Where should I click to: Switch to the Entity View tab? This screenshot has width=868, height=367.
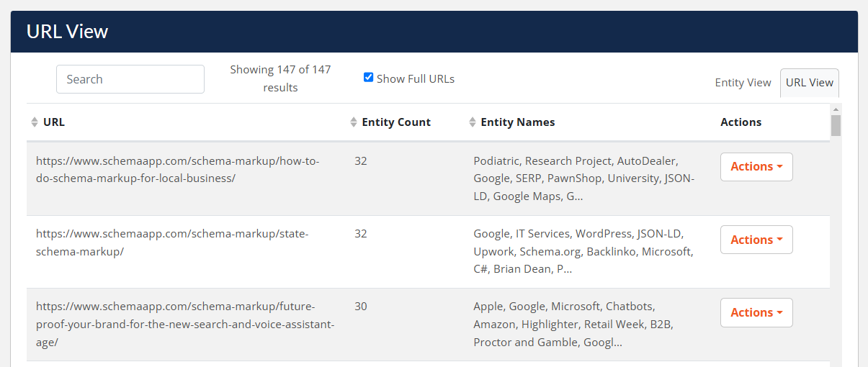pyautogui.click(x=743, y=83)
